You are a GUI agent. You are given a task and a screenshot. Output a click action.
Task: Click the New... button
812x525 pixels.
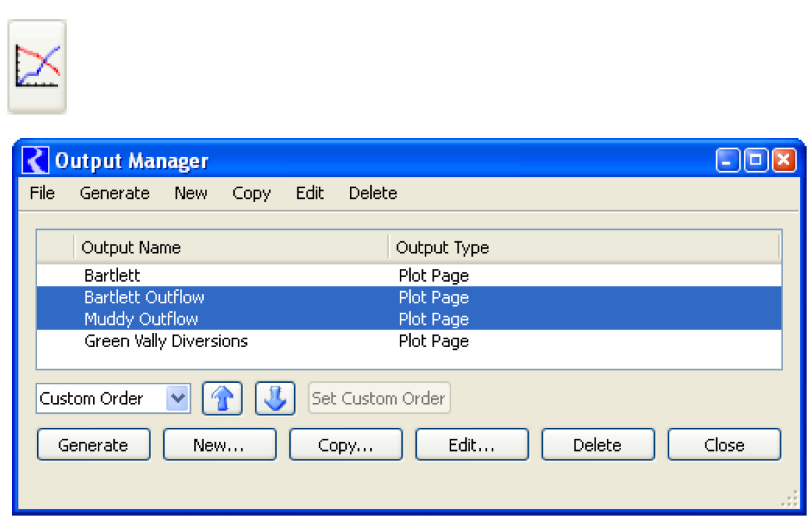coord(219,445)
